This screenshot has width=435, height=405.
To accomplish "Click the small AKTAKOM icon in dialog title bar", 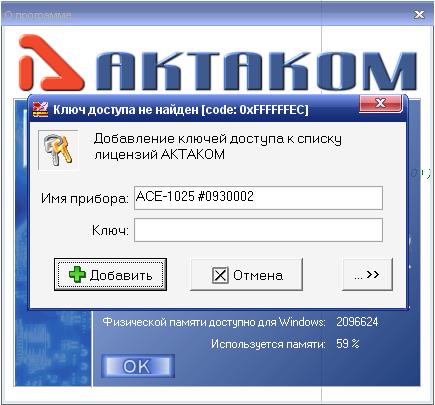I will [40, 110].
